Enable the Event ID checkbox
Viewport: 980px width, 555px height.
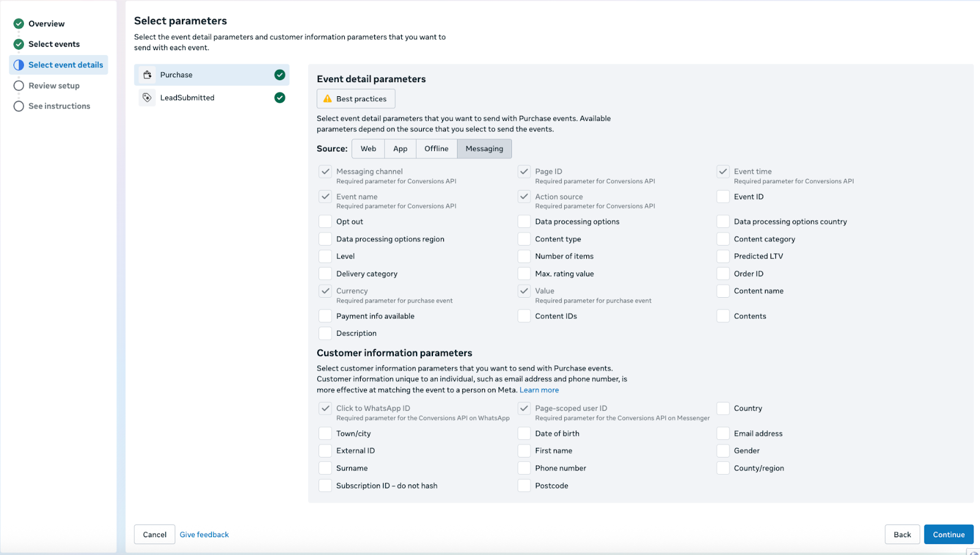pyautogui.click(x=723, y=197)
